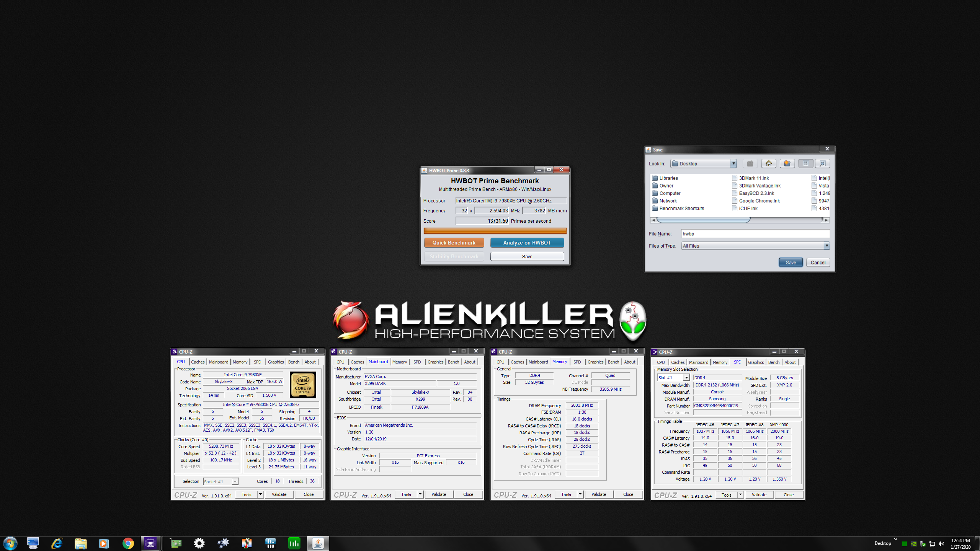This screenshot has height=551, width=980.
Task: Click Analyze on HWBOT button
Action: 527,243
